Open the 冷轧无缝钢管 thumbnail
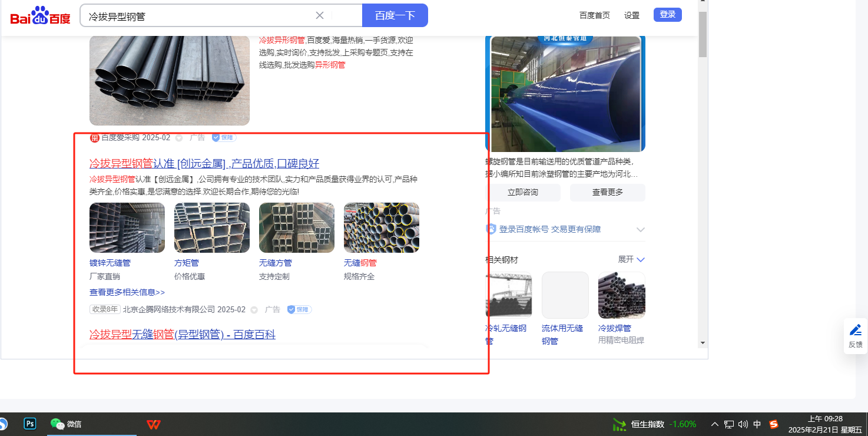 point(509,295)
